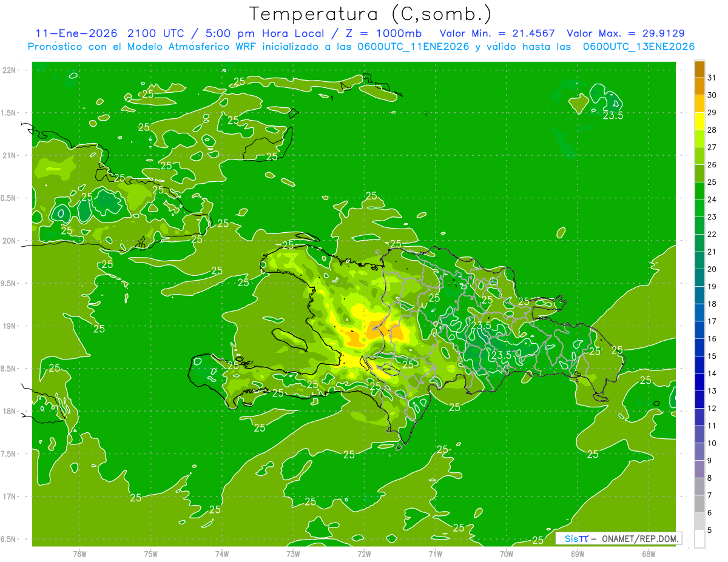Pick the lime swatch between 26 and 27
This screenshot has height=562, width=728.
click(x=699, y=156)
